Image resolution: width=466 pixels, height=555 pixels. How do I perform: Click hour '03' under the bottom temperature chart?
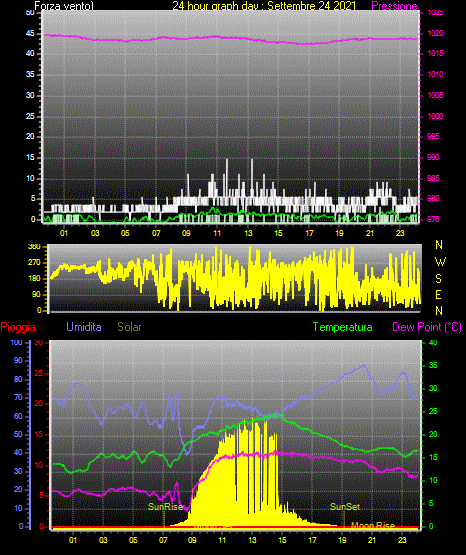click(x=103, y=540)
